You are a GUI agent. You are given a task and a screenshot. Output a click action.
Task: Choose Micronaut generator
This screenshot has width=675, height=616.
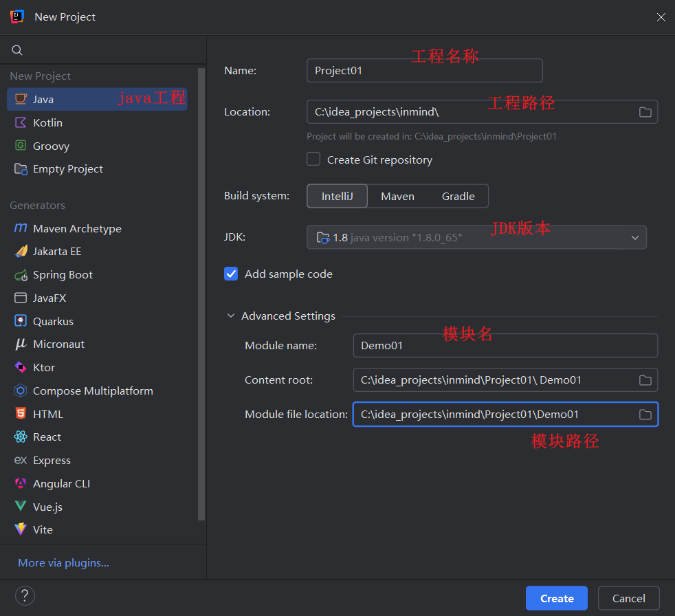(x=98, y=344)
